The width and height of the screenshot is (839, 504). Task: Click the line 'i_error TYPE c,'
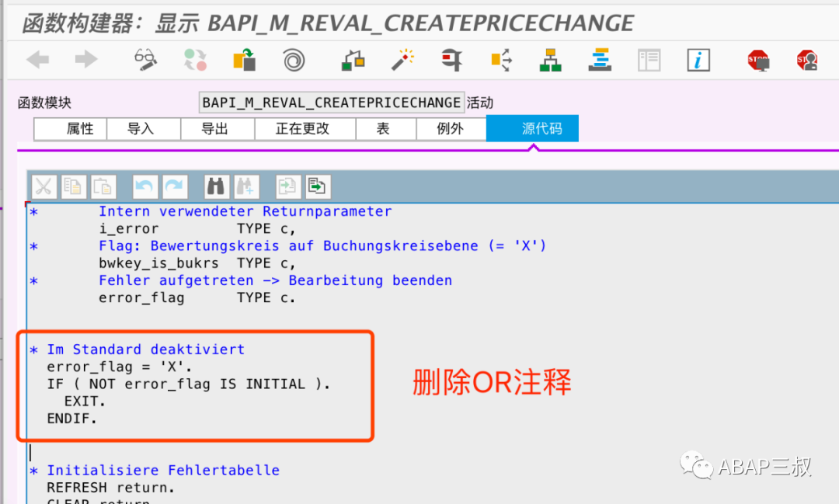tap(197, 229)
